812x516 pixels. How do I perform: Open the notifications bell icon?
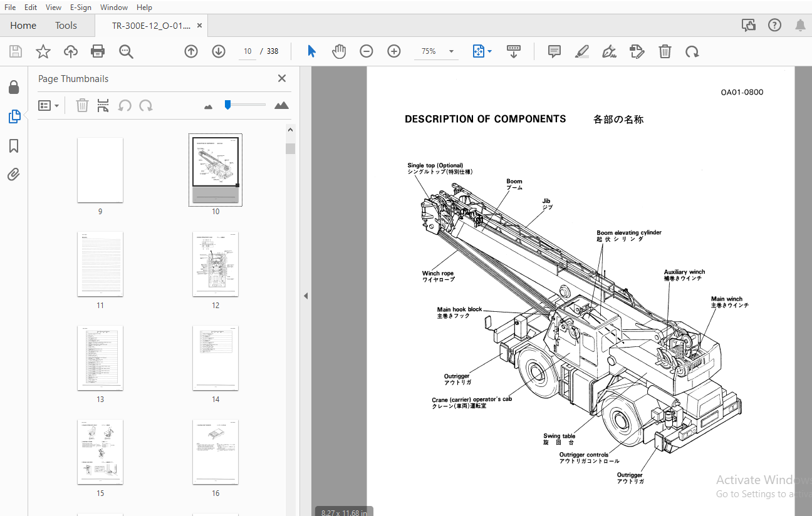(800, 26)
